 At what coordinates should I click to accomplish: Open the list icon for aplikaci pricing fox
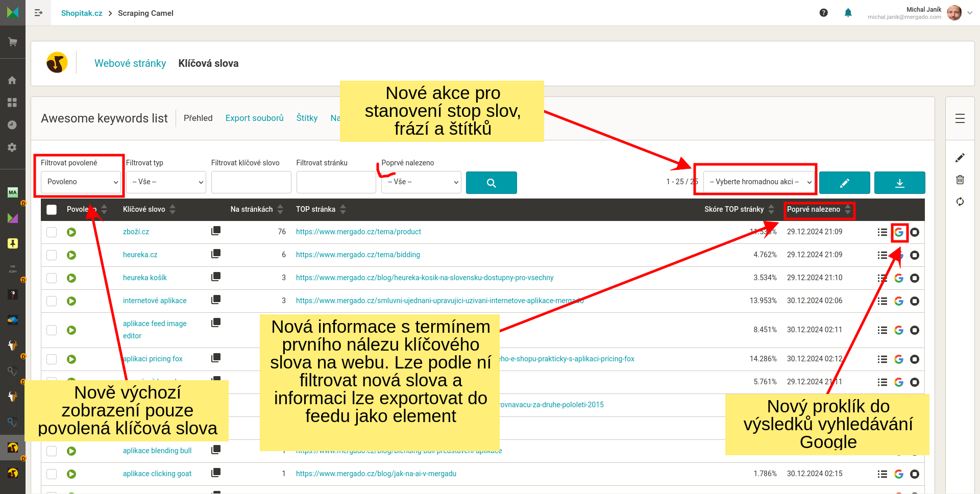(x=882, y=359)
